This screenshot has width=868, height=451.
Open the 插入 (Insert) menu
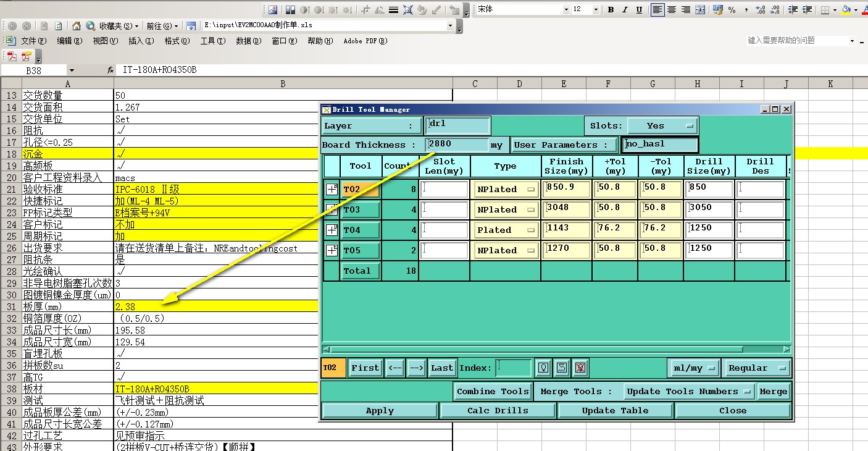pyautogui.click(x=141, y=41)
